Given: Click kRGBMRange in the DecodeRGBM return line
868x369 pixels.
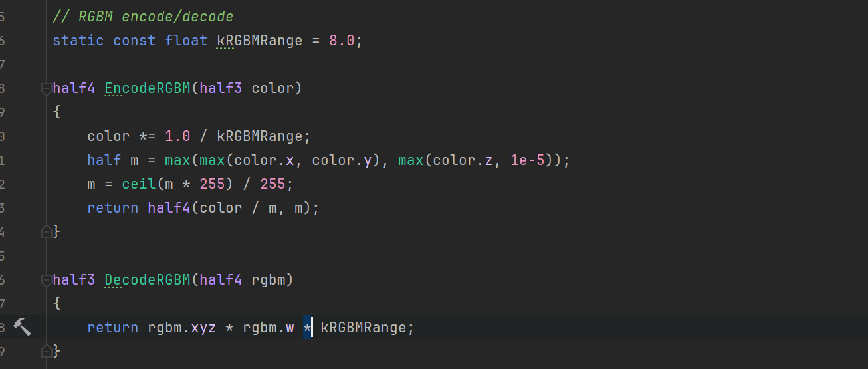Looking at the screenshot, I should (364, 328).
